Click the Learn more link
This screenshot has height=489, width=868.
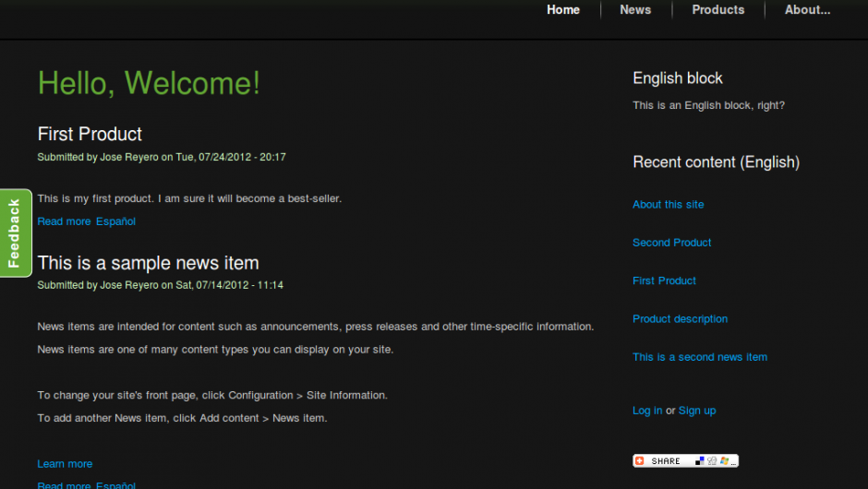[x=65, y=464]
